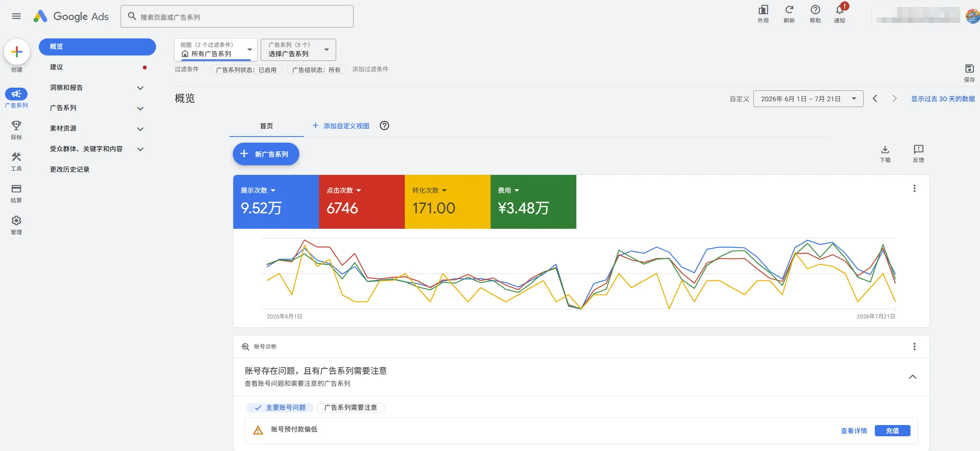Select the 概览 navigation item
This screenshot has height=451, width=980.
click(x=97, y=47)
